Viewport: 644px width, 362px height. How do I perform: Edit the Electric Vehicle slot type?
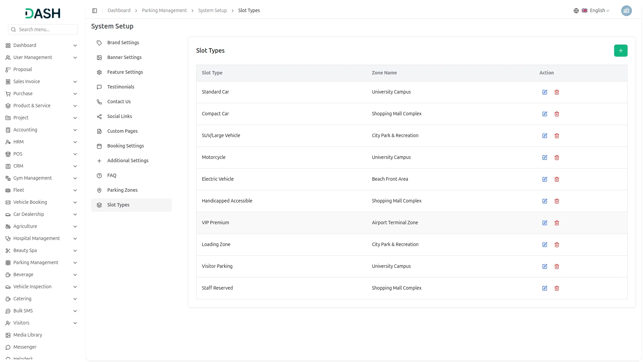(x=545, y=179)
